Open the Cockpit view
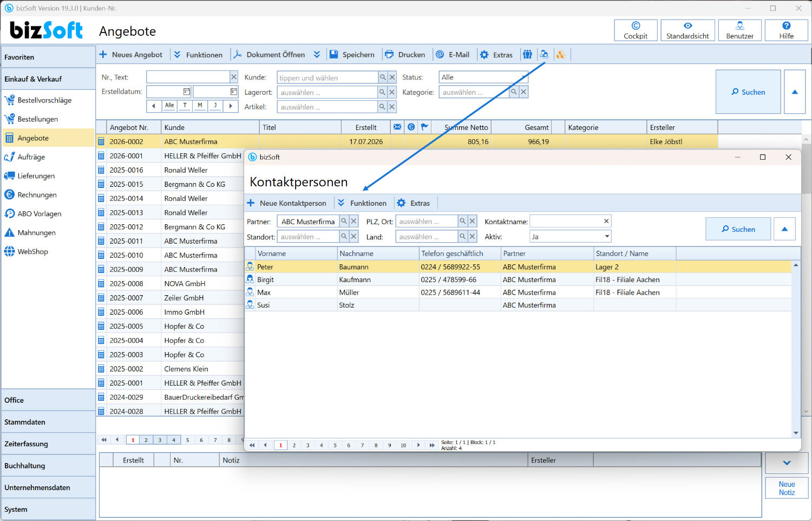The width and height of the screenshot is (812, 521). point(636,30)
